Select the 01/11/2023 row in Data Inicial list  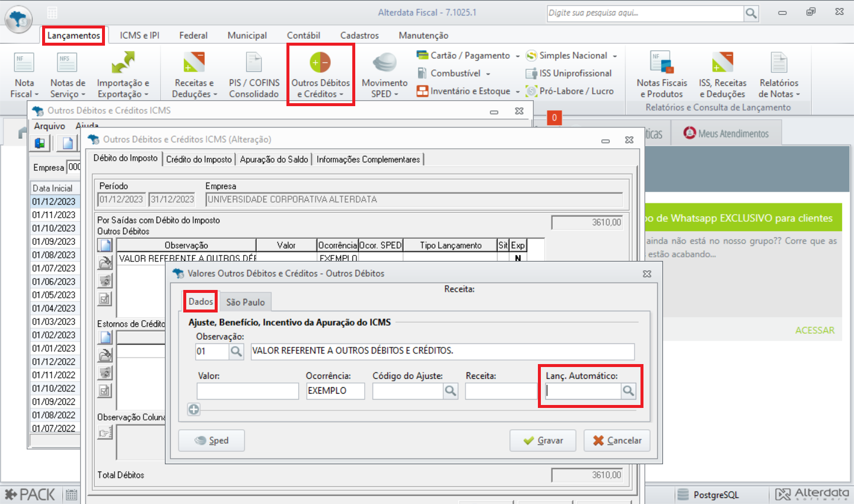pyautogui.click(x=55, y=215)
